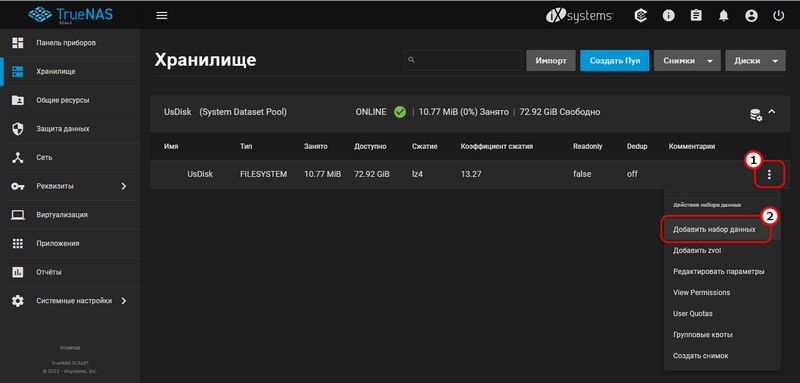Click the Коэффициент сжатия column header
Viewport: 800px width, 383px height.
tap(497, 146)
